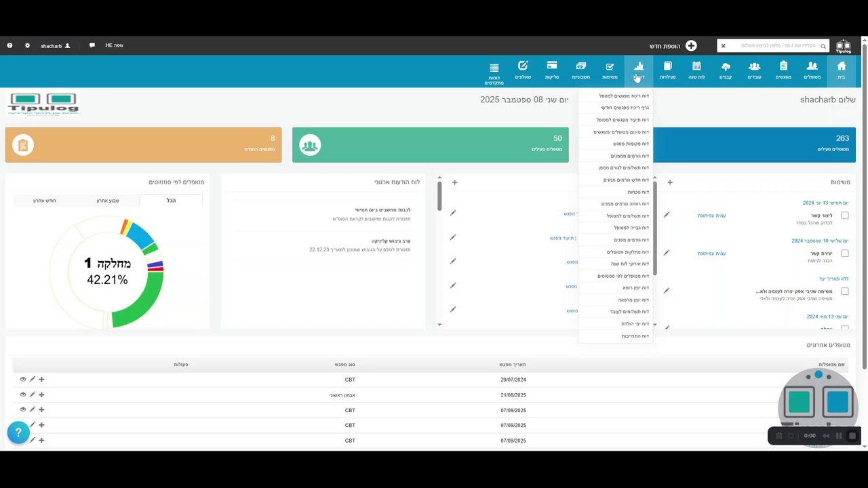Toggle the view eye for 29/07/2024 row
868x488 pixels.
22,380
